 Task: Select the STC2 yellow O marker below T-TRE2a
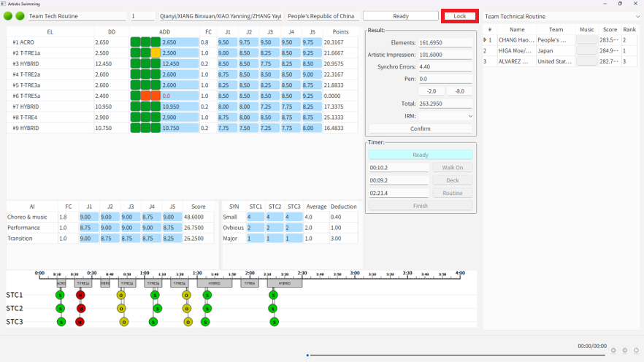tap(121, 308)
